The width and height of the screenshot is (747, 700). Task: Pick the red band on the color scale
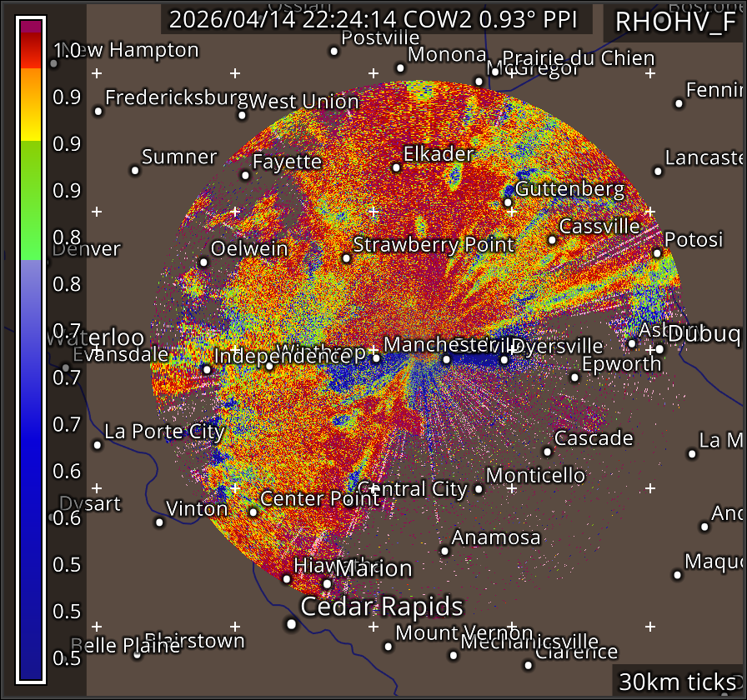(x=31, y=52)
